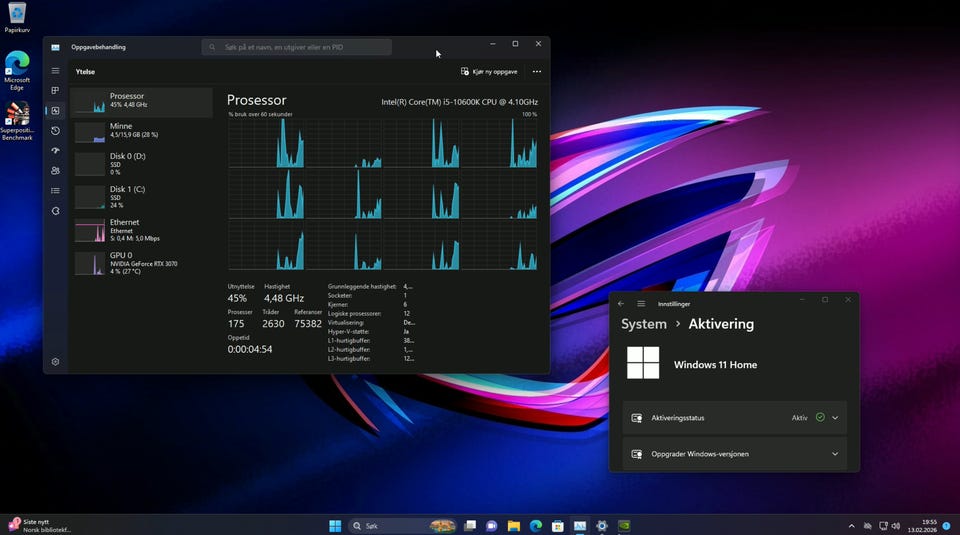Open App history in Task Manager sidebar
Image resolution: width=960 pixels, height=535 pixels.
tap(55, 131)
